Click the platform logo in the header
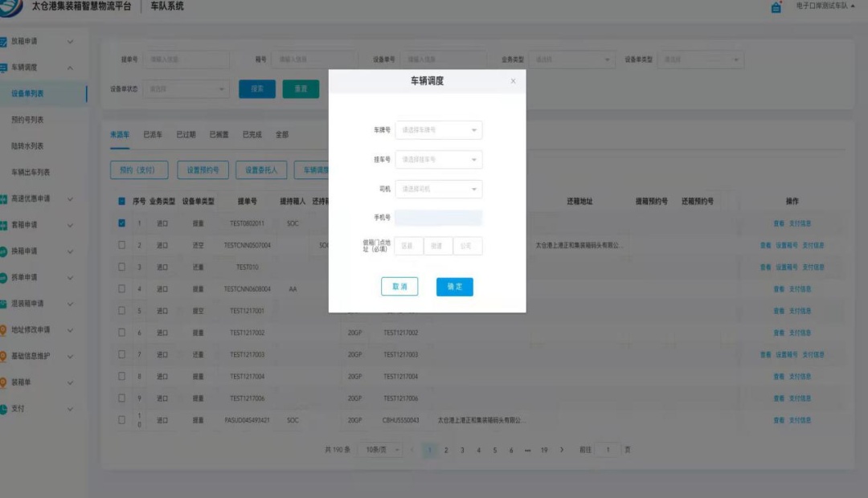Image resolution: width=868 pixels, height=498 pixels. click(10, 6)
